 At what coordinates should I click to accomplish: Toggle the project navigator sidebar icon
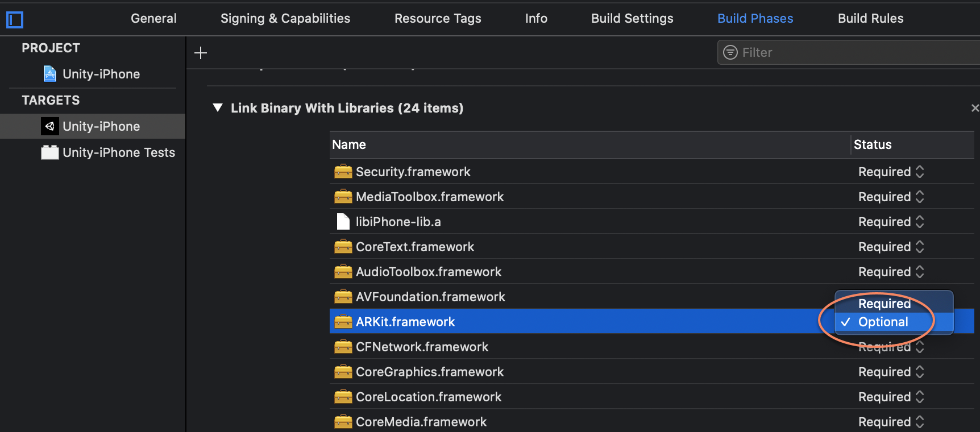click(x=15, y=20)
